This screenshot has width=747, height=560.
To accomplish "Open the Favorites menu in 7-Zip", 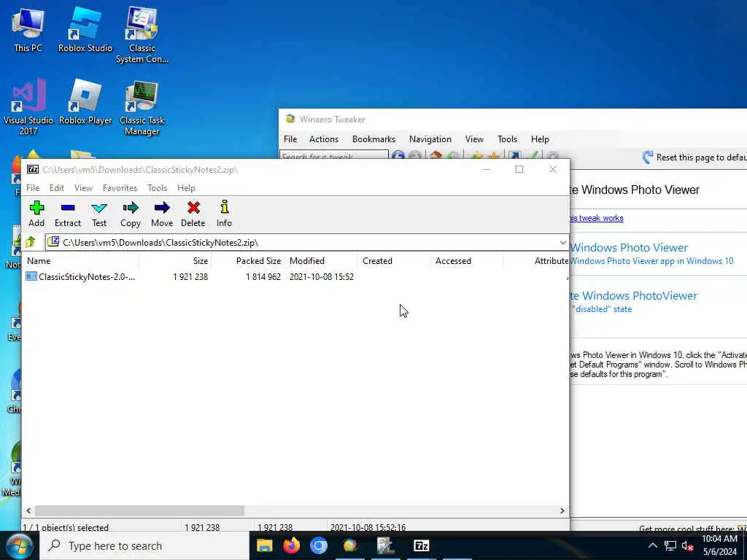I will coord(120,188).
